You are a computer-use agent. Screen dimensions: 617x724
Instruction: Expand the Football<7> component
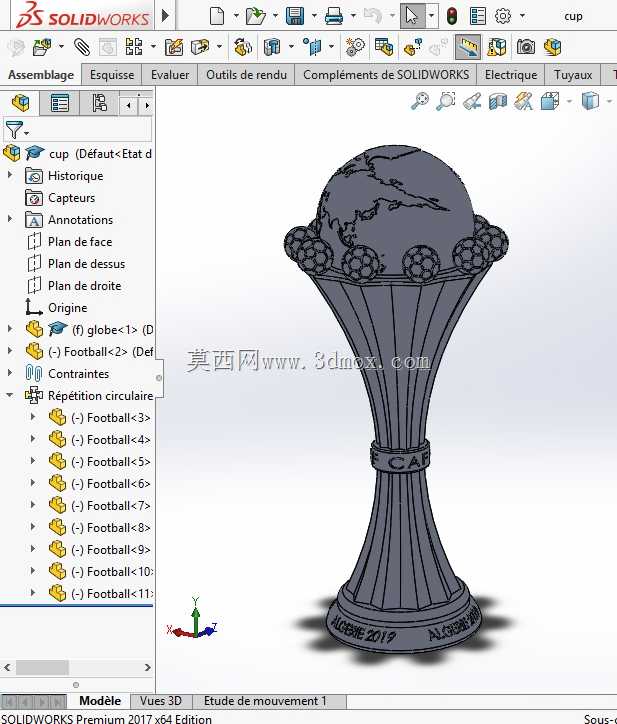[x=32, y=505]
